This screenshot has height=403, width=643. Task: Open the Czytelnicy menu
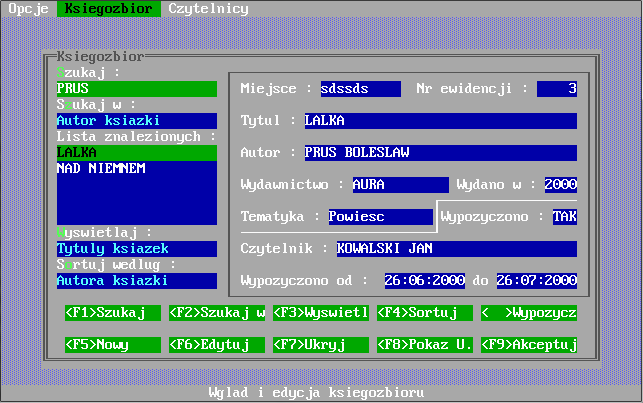208,8
